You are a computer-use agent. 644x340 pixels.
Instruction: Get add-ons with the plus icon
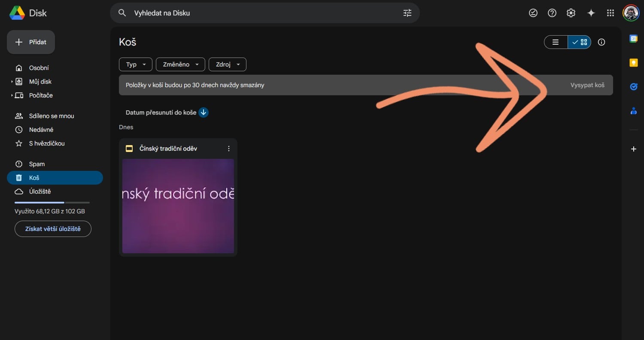coord(633,149)
